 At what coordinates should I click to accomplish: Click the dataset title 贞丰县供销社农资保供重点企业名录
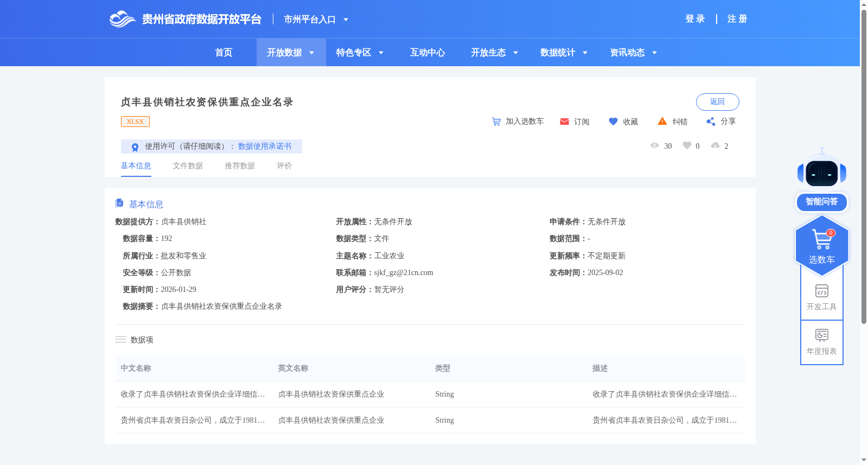tap(207, 102)
